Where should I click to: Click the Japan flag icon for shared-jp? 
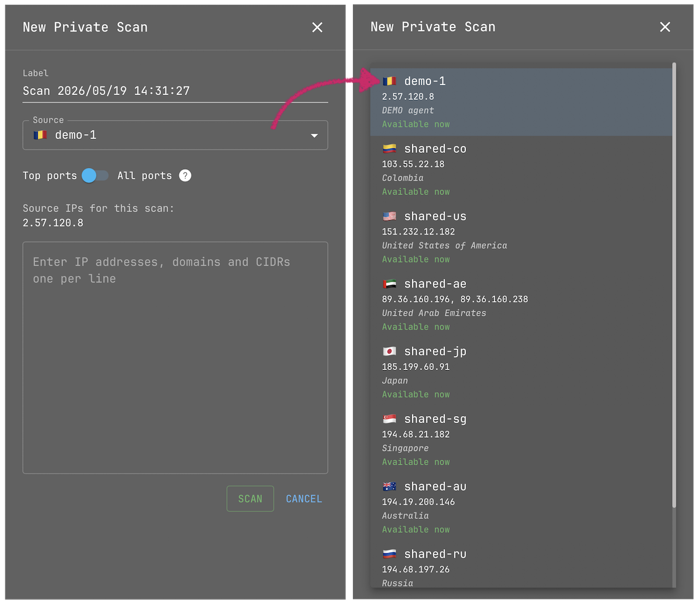coord(389,351)
